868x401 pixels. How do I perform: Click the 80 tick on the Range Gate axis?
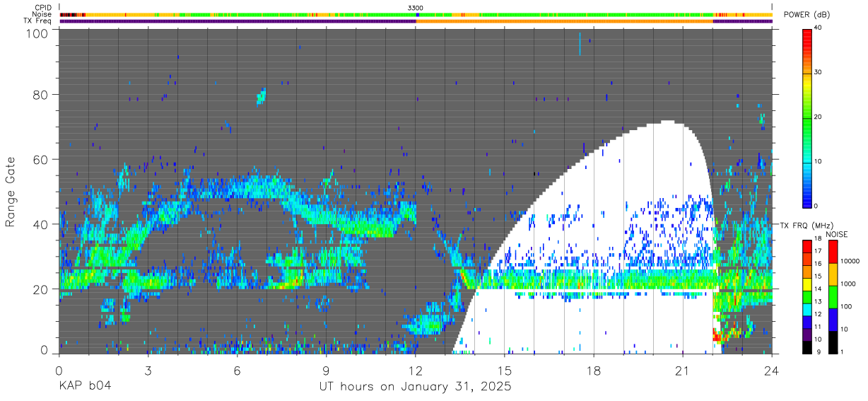pos(40,95)
